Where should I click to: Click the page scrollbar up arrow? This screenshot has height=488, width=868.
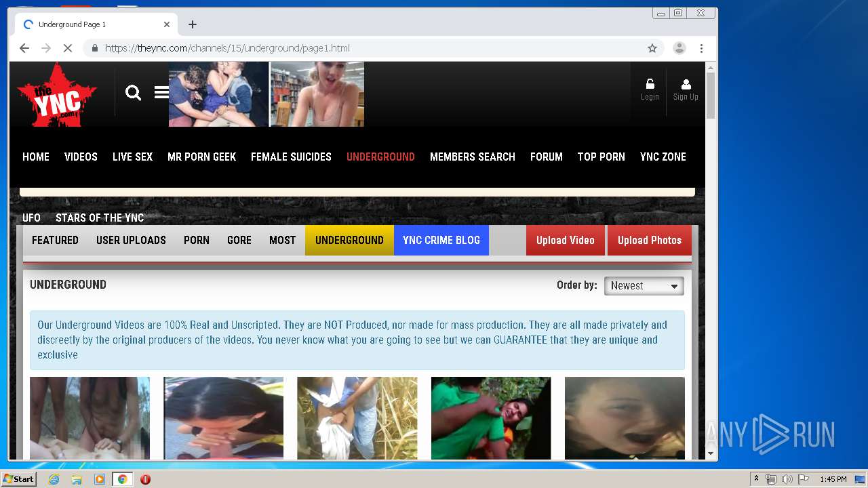[x=711, y=68]
